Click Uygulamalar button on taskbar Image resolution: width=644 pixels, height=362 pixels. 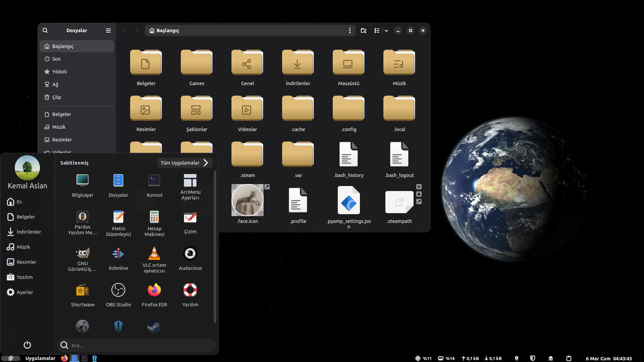pyautogui.click(x=40, y=358)
